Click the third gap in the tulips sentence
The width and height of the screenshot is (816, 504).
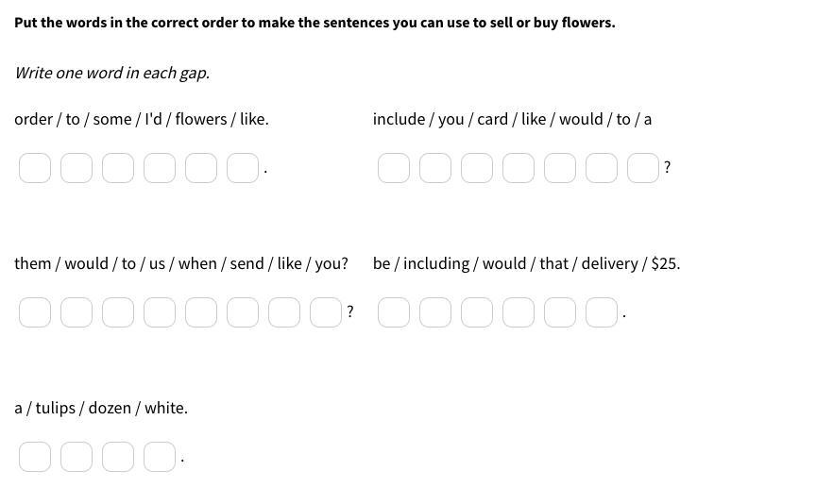(118, 457)
